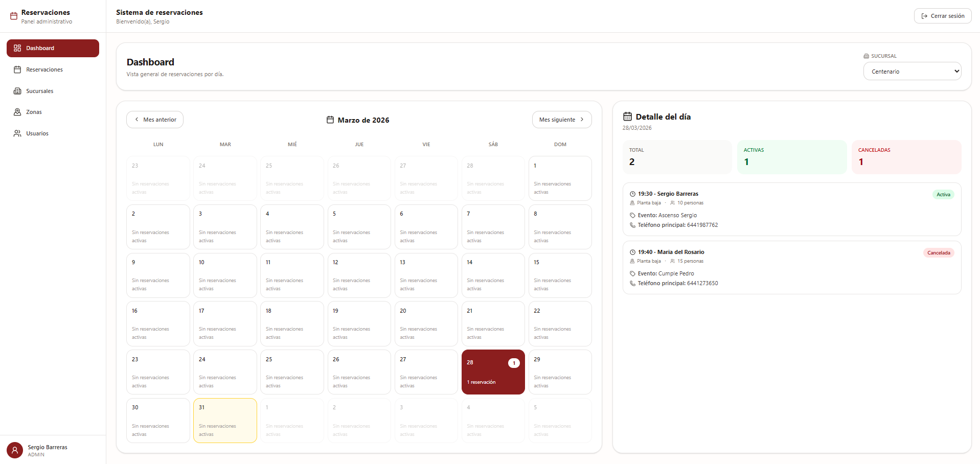Click the faded day 26 from February
This screenshot has height=464, width=980.
(359, 178)
